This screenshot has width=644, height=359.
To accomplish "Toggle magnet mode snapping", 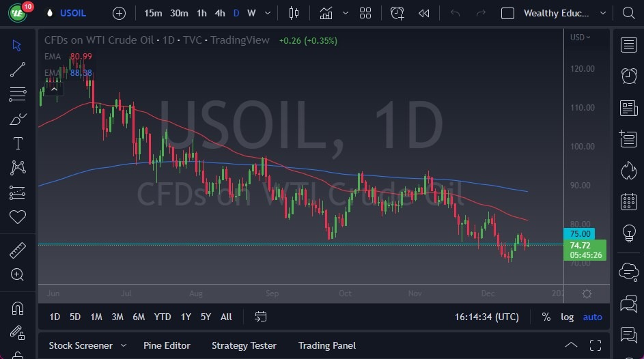I will 18,308.
